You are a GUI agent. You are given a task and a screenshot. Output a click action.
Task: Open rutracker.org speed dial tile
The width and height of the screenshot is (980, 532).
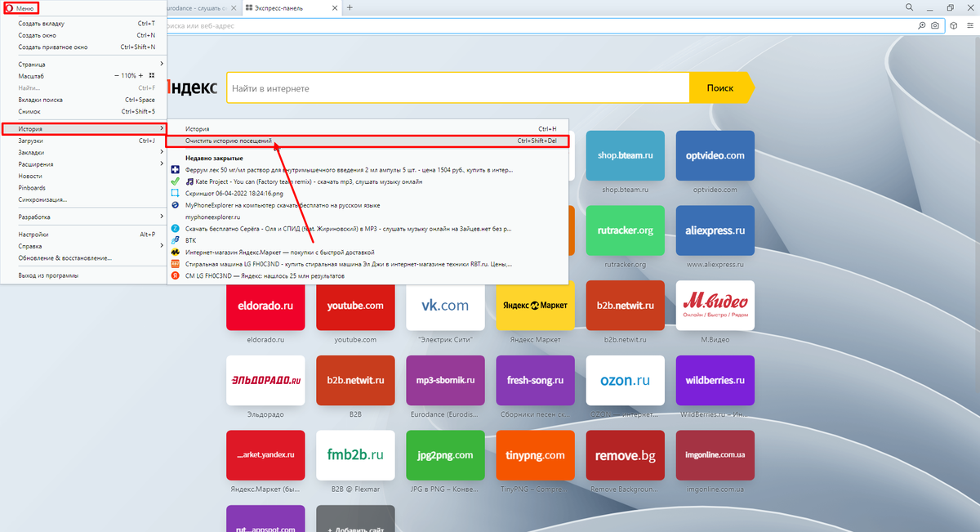[626, 230]
